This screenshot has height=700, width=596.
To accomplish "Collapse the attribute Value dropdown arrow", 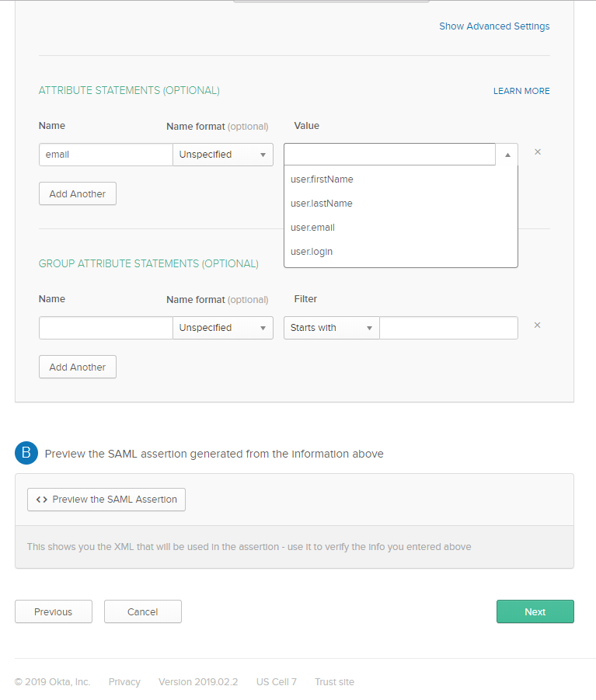I will [x=507, y=155].
